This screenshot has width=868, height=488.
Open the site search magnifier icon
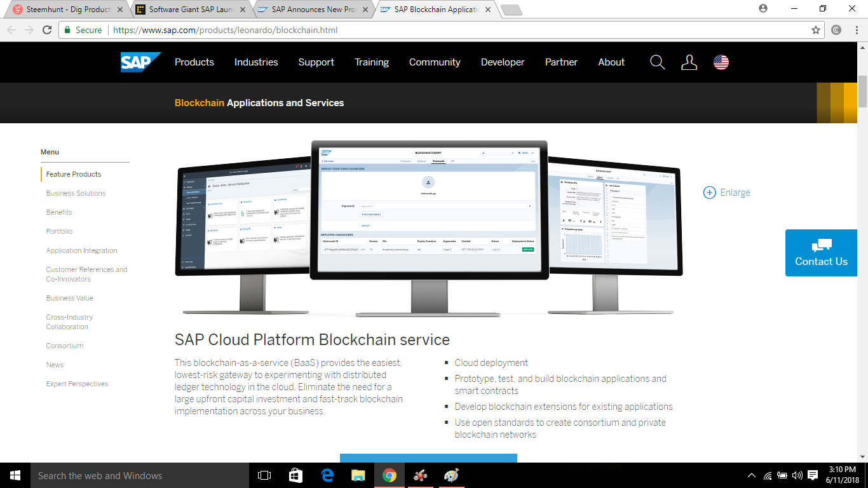coord(658,62)
